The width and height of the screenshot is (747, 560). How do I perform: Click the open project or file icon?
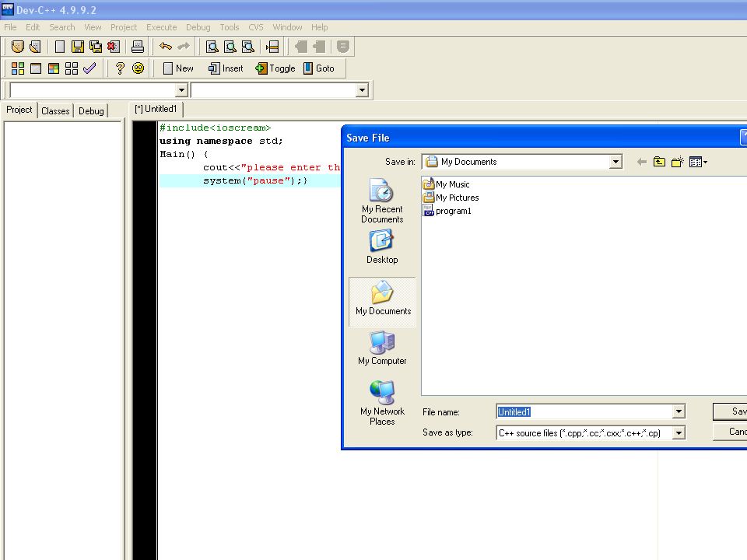coord(35,47)
